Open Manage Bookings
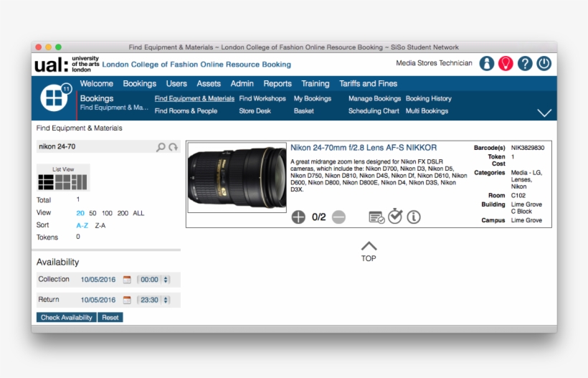 pos(374,98)
